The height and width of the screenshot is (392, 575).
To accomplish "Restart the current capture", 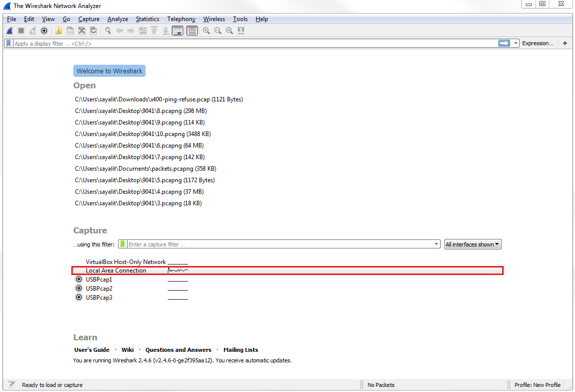I will (33, 31).
